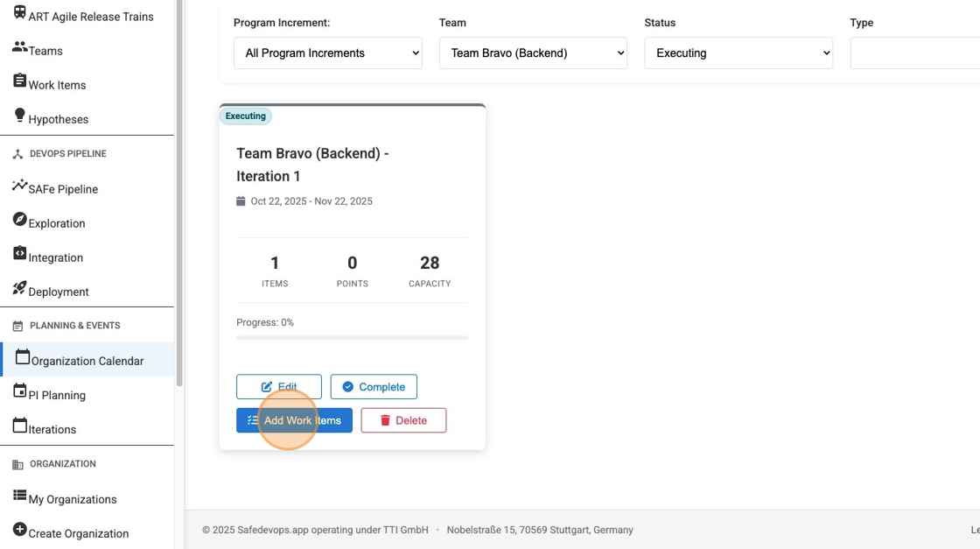Mark Iteration 1 as Complete
Image resolution: width=980 pixels, height=549 pixels.
pyautogui.click(x=374, y=386)
